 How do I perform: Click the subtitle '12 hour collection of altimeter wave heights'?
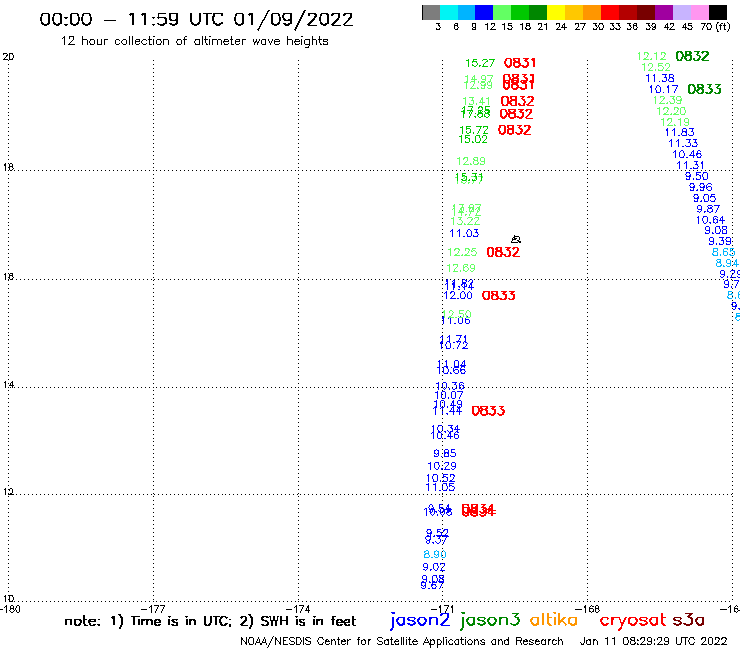click(x=194, y=41)
